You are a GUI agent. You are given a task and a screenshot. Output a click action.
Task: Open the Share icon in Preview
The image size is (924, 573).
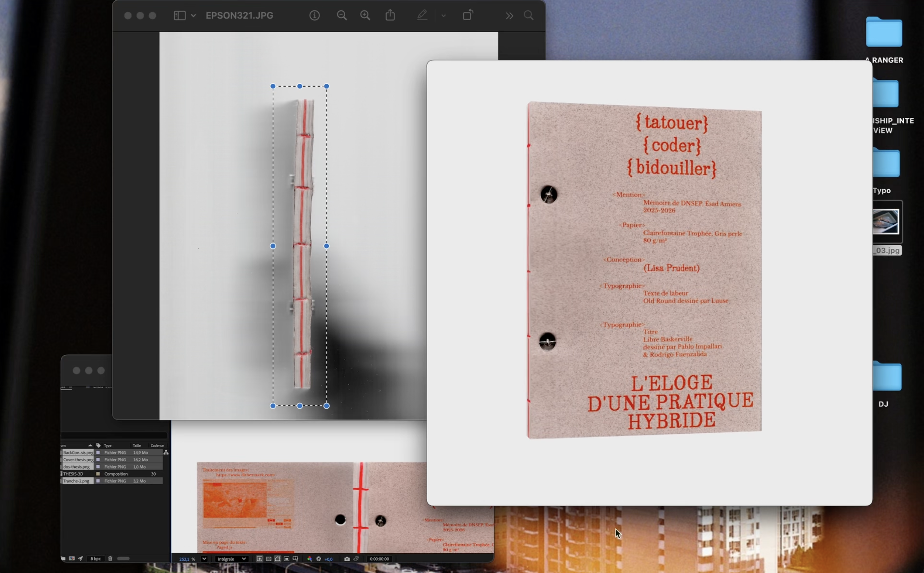(390, 15)
